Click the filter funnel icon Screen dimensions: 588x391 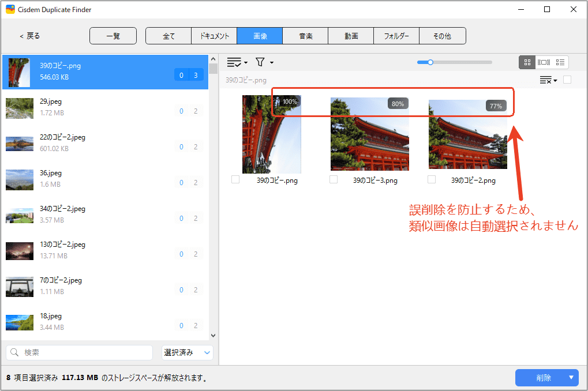[260, 62]
